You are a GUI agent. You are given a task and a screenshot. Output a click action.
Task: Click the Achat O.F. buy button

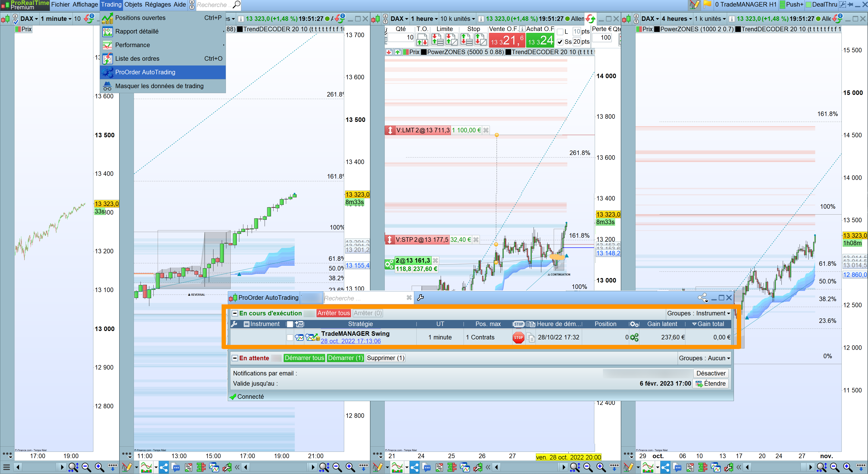pyautogui.click(x=540, y=40)
